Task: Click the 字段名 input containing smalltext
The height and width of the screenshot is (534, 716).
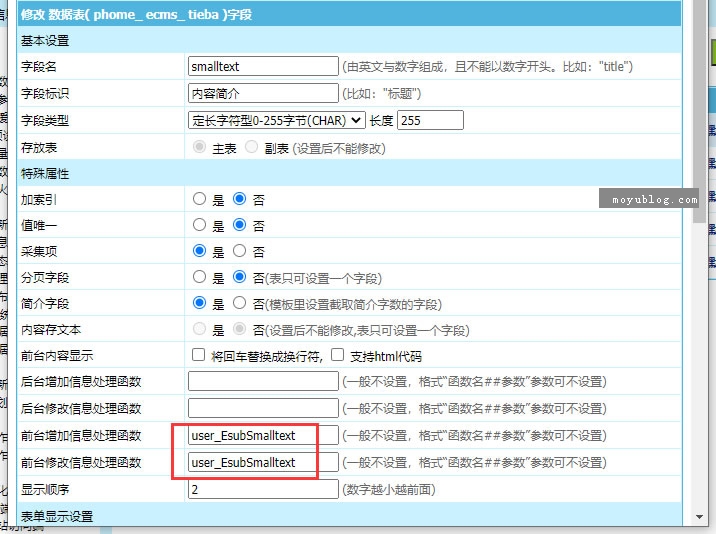Action: pyautogui.click(x=263, y=67)
